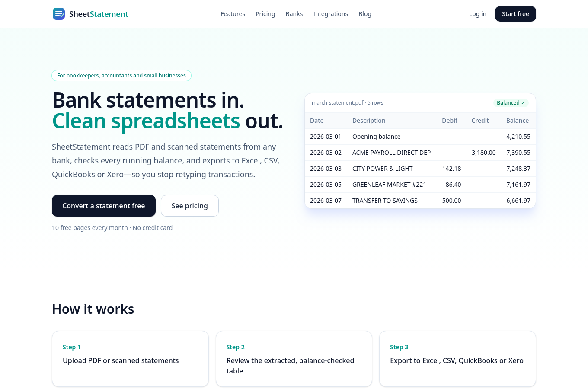The width and height of the screenshot is (588, 389).
Task: Select the ACME PAYROLL DIRECT DEP cell
Action: click(x=391, y=153)
